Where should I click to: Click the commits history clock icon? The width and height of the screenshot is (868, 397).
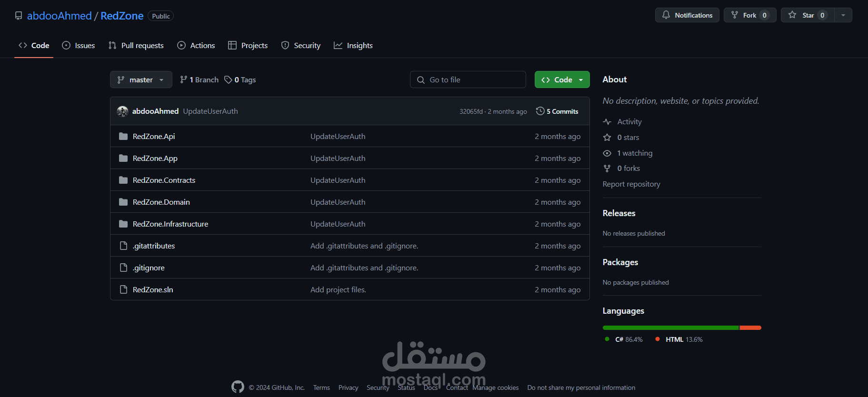540,111
